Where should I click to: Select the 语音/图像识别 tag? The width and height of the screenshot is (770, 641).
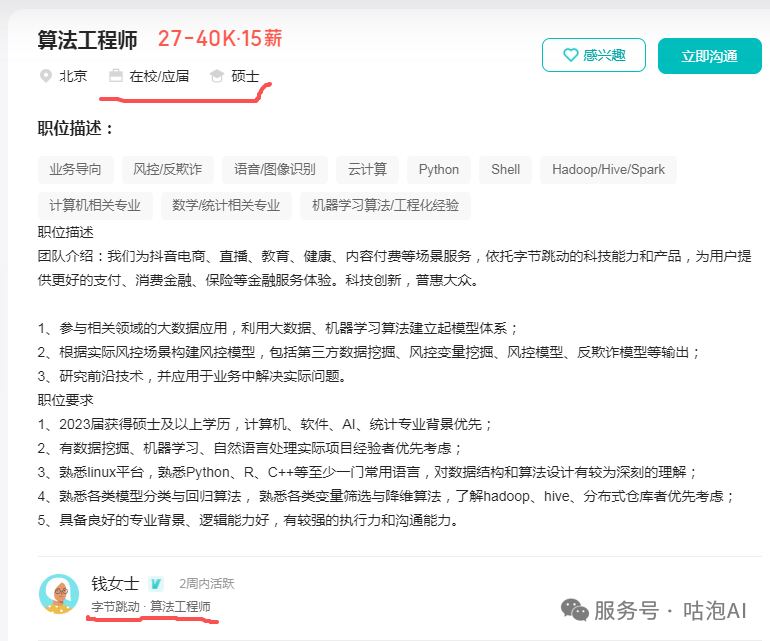tap(275, 169)
